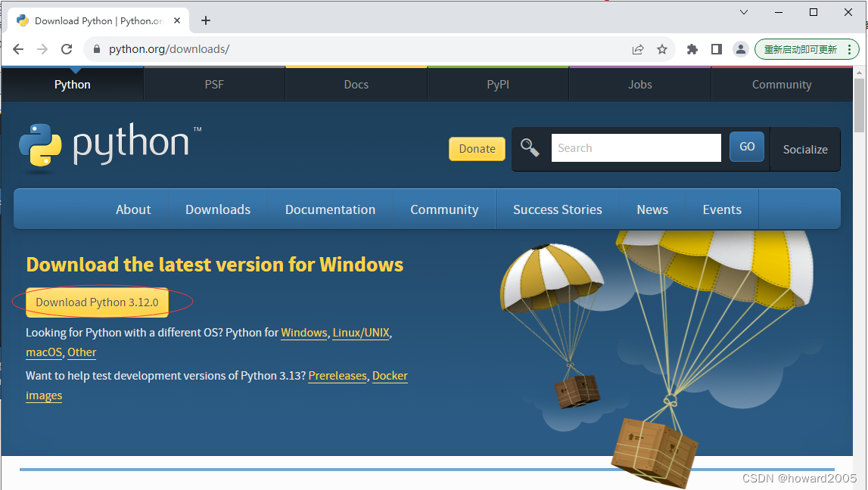
Task: Click the page vertical scrollbar thumb
Action: point(859,105)
